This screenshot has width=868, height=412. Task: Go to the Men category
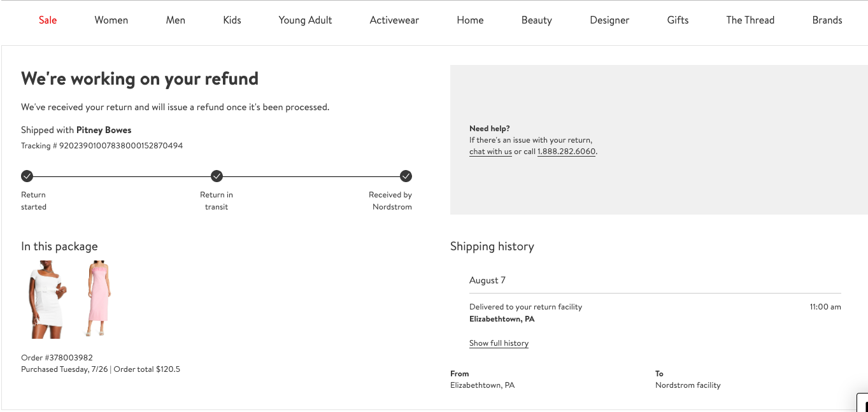point(176,20)
